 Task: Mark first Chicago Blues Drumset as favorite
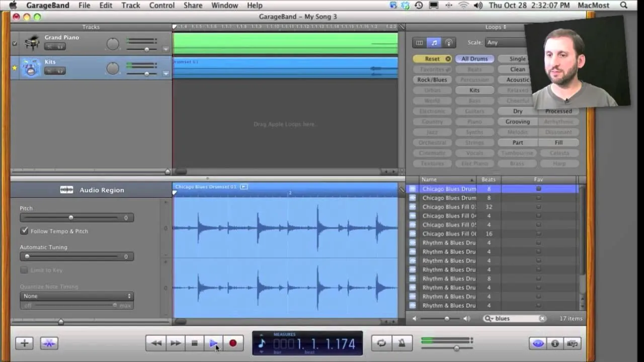[x=538, y=189]
